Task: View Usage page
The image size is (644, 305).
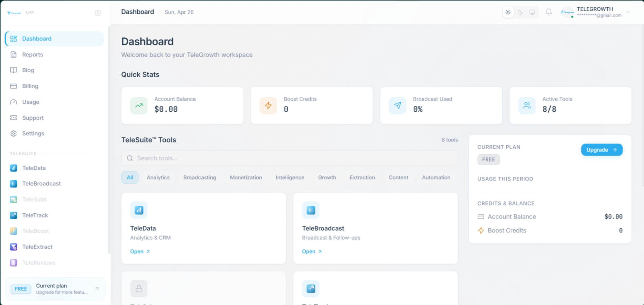Action: (x=55, y=102)
